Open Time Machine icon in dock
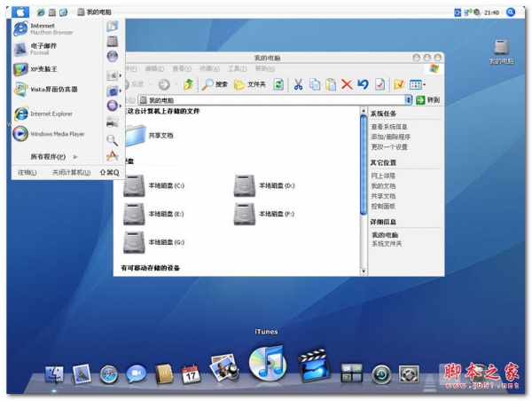Viewport: 532px width, 401px height. (x=381, y=375)
